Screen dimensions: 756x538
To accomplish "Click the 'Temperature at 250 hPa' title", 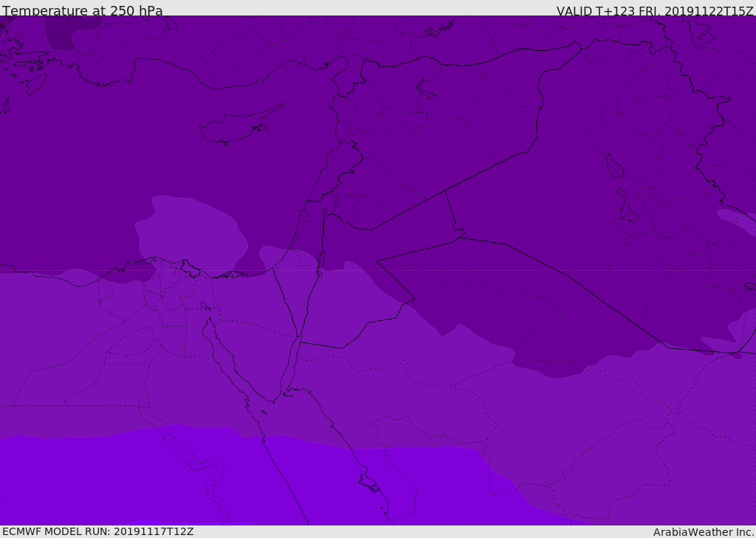I will [82, 10].
